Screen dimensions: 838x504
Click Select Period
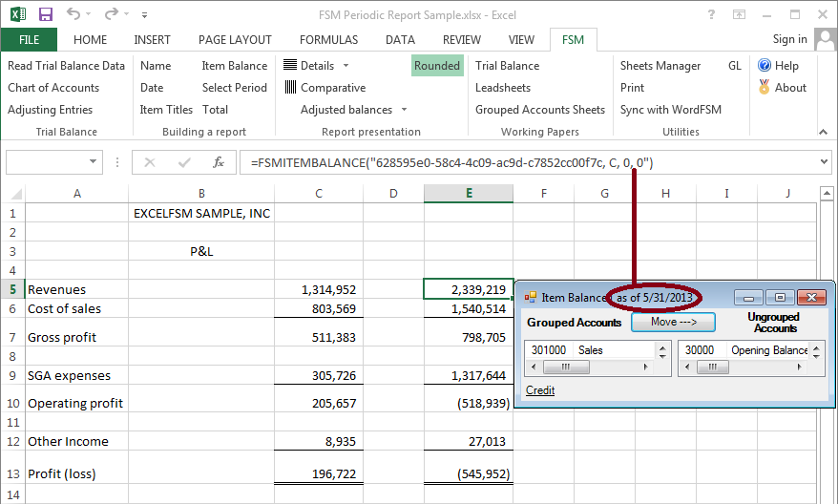(x=235, y=88)
